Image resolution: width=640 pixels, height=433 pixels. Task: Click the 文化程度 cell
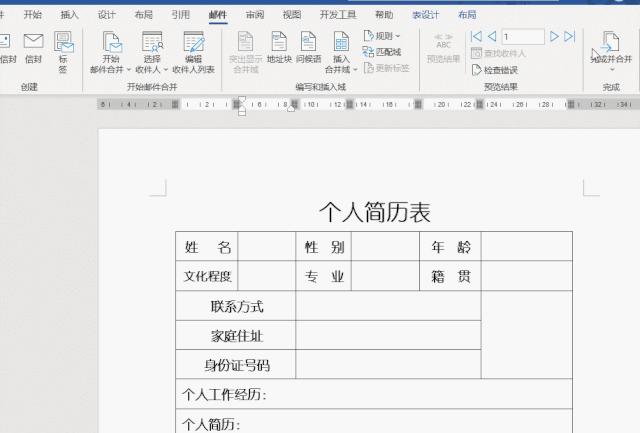(x=207, y=276)
